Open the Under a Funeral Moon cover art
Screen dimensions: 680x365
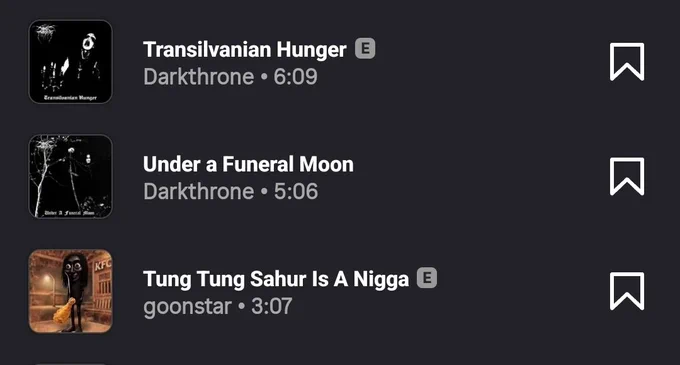pyautogui.click(x=70, y=176)
